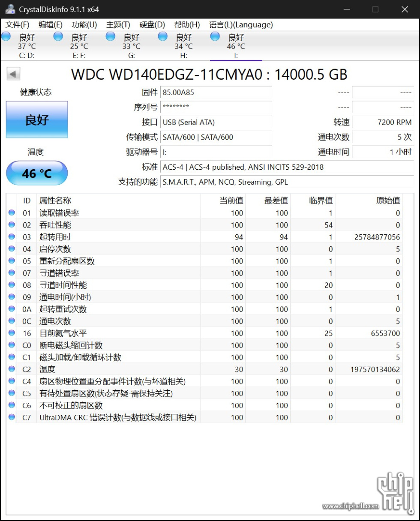This screenshot has width=420, height=521.
Task: Click status dot for 0A 起转重试次数
Action: tap(12, 308)
